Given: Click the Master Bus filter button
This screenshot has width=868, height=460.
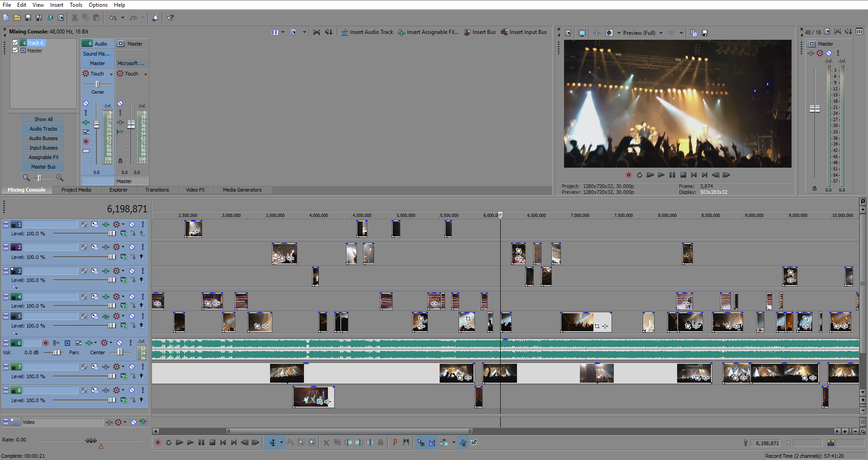Looking at the screenshot, I should 43,167.
